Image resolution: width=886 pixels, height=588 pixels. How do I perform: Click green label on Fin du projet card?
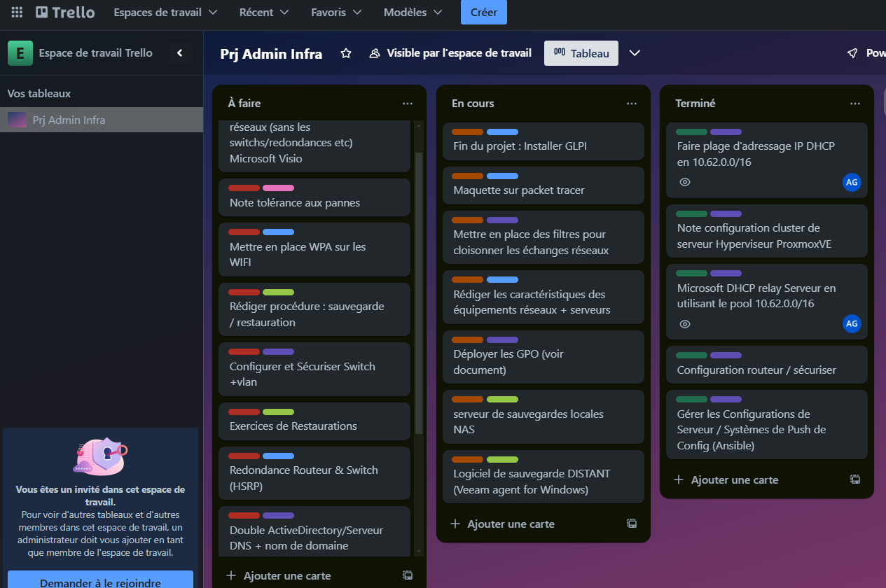(x=467, y=132)
